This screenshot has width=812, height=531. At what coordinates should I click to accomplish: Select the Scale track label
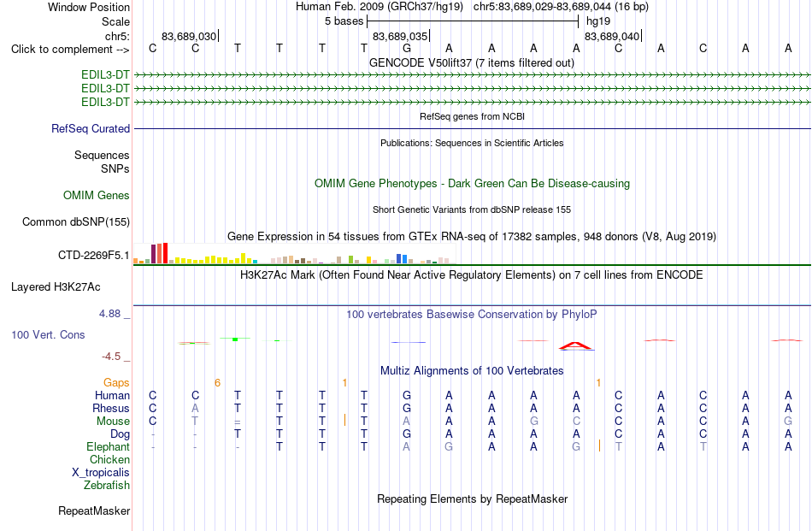tap(115, 21)
